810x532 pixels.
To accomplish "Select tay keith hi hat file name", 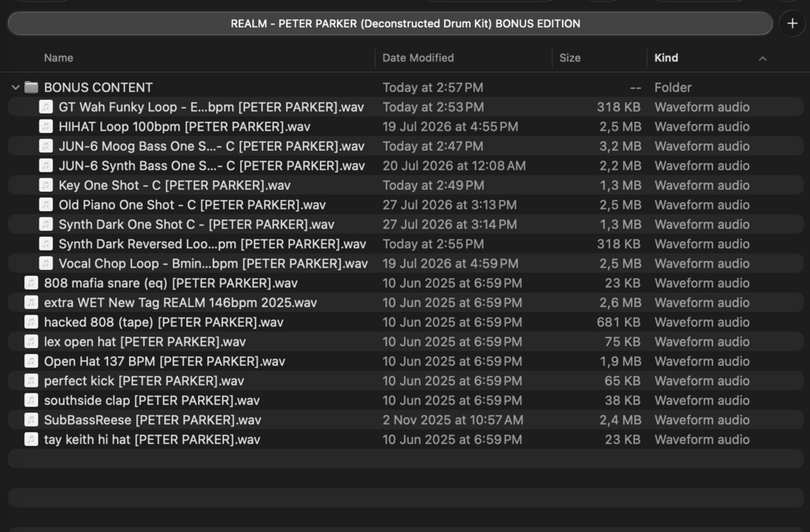I will (x=152, y=439).
